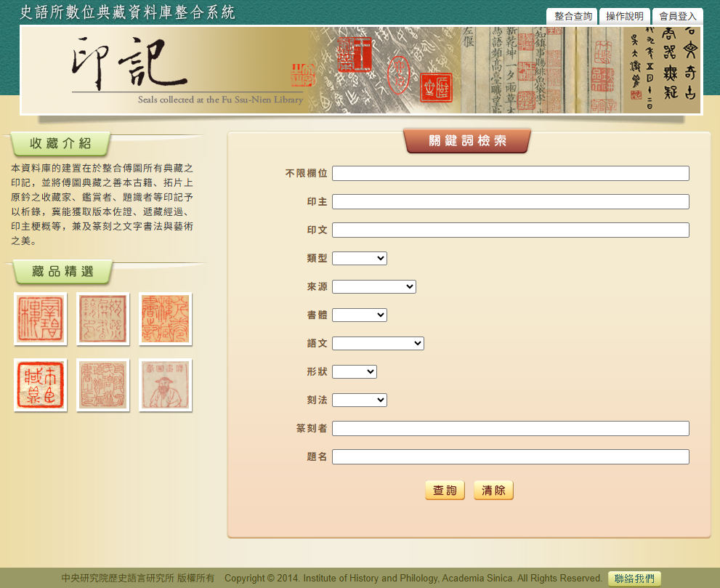Open the 語文 dropdown list
The image size is (720, 588).
click(x=378, y=343)
